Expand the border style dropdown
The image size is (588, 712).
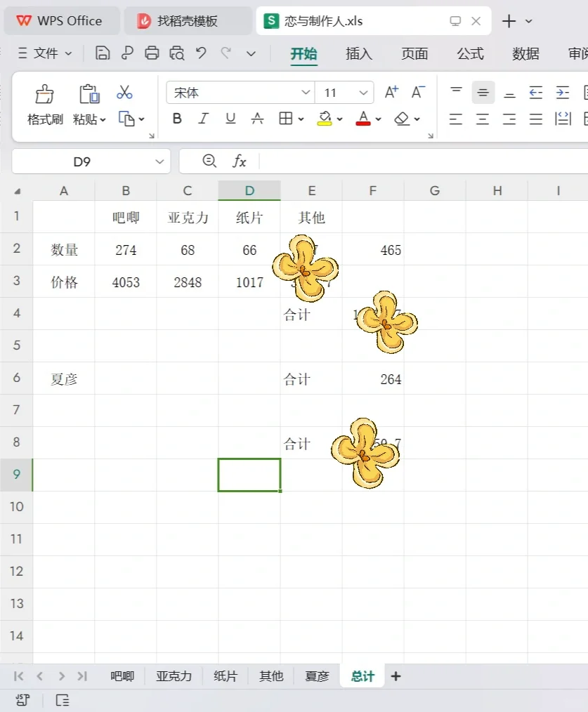click(300, 119)
